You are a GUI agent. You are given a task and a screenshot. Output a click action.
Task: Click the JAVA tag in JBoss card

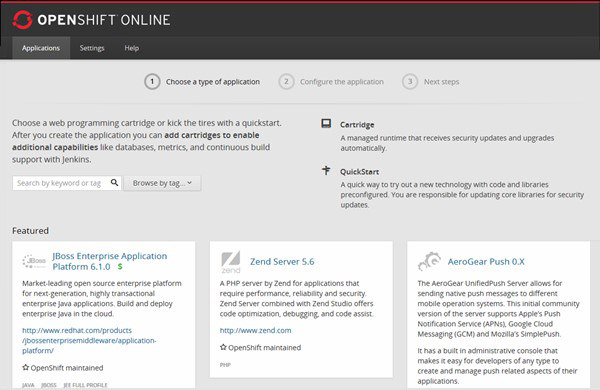point(28,385)
